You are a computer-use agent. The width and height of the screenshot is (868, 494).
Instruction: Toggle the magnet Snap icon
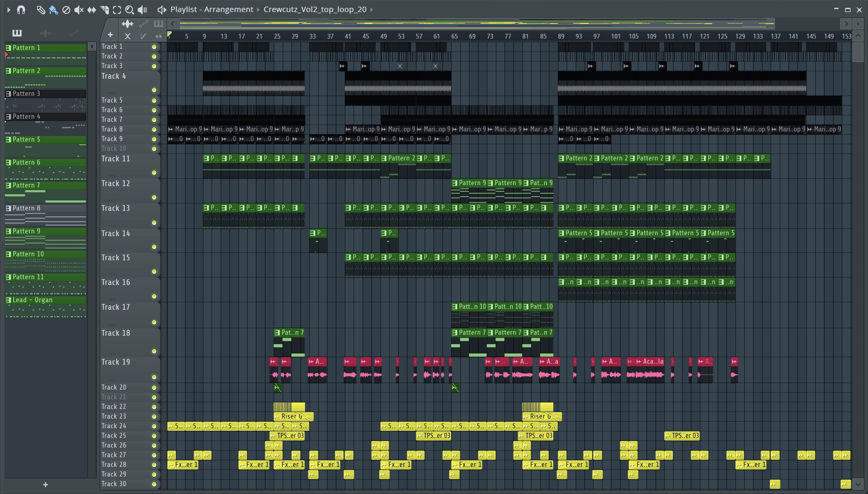pyautogui.click(x=21, y=10)
